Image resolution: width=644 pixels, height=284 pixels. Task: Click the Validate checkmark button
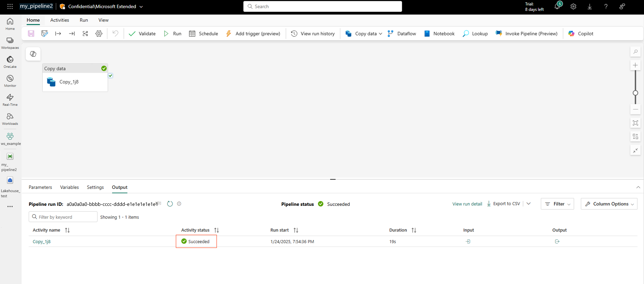[x=142, y=33]
